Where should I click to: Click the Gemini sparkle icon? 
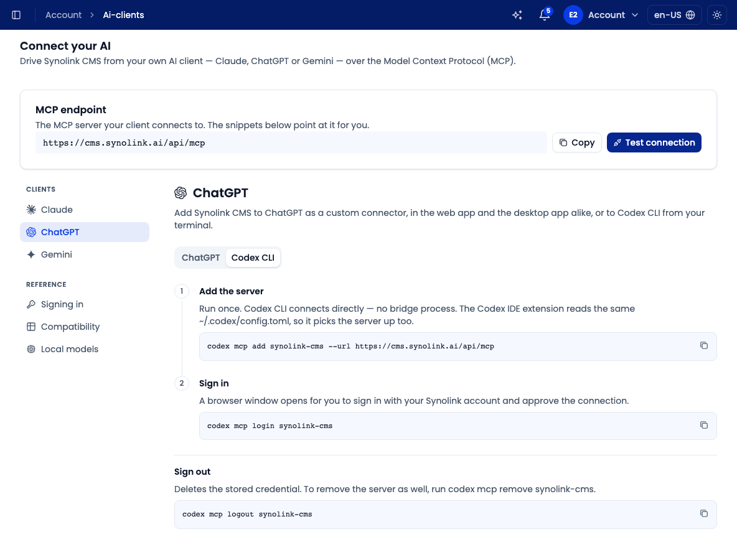(31, 254)
